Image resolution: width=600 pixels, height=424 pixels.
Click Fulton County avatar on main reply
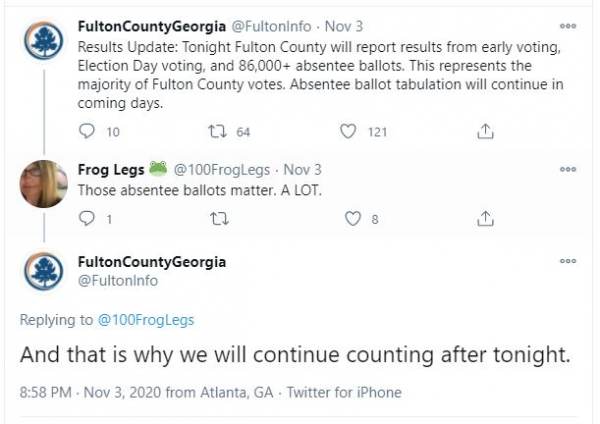click(x=44, y=272)
